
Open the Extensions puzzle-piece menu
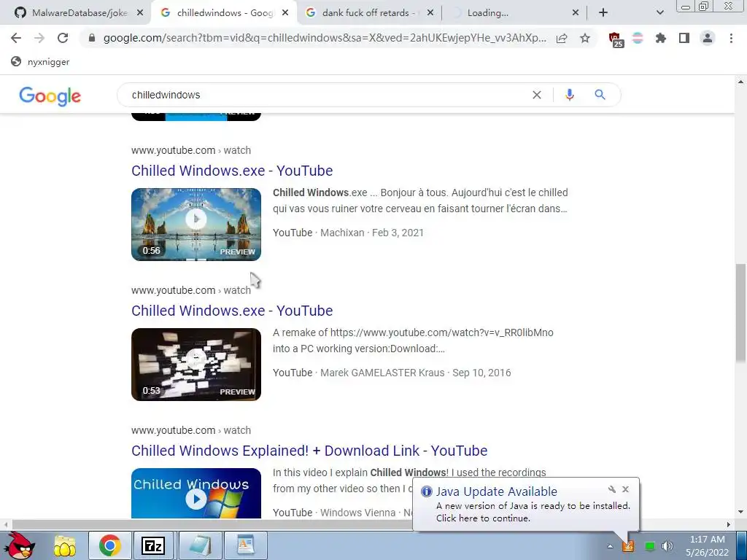click(660, 38)
